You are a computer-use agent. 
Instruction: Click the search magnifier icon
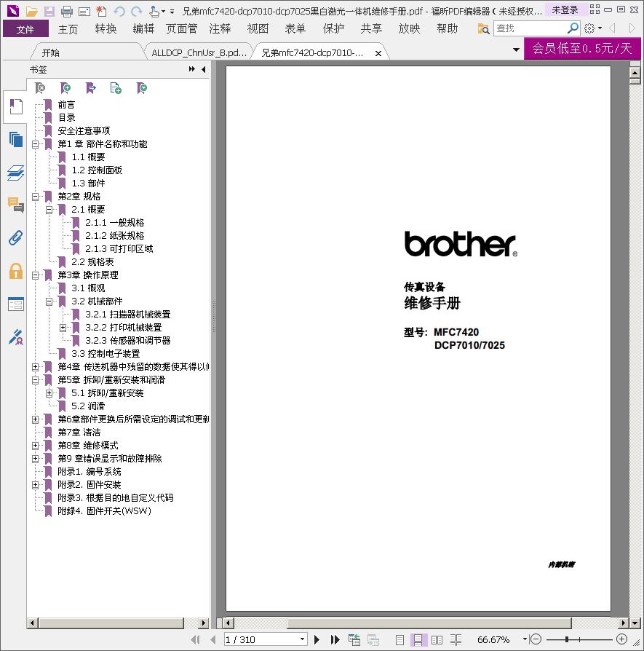pos(573,28)
